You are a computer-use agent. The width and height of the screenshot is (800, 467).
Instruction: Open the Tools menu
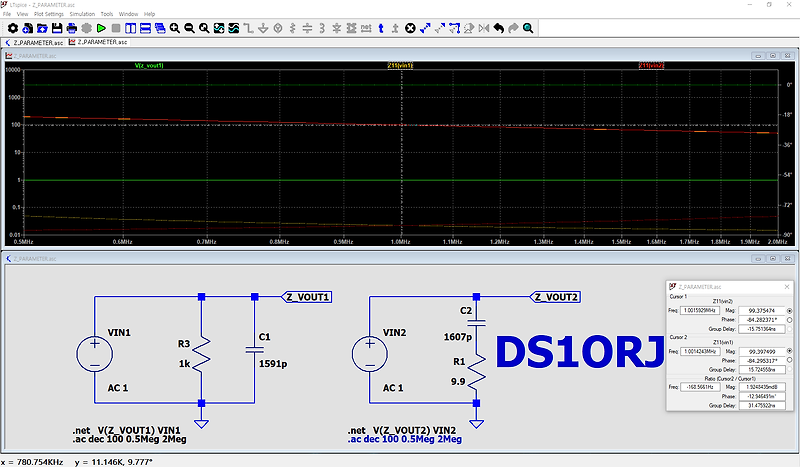click(x=107, y=14)
